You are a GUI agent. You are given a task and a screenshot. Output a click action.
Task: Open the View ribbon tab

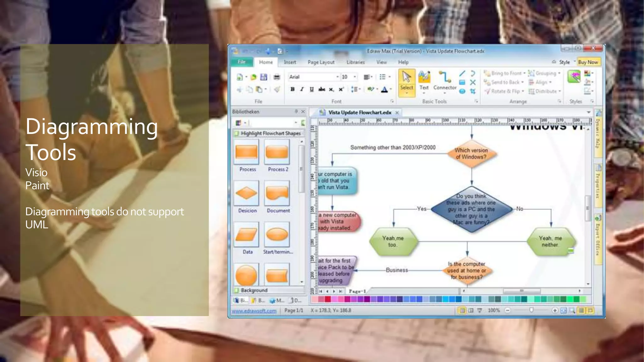[381, 62]
